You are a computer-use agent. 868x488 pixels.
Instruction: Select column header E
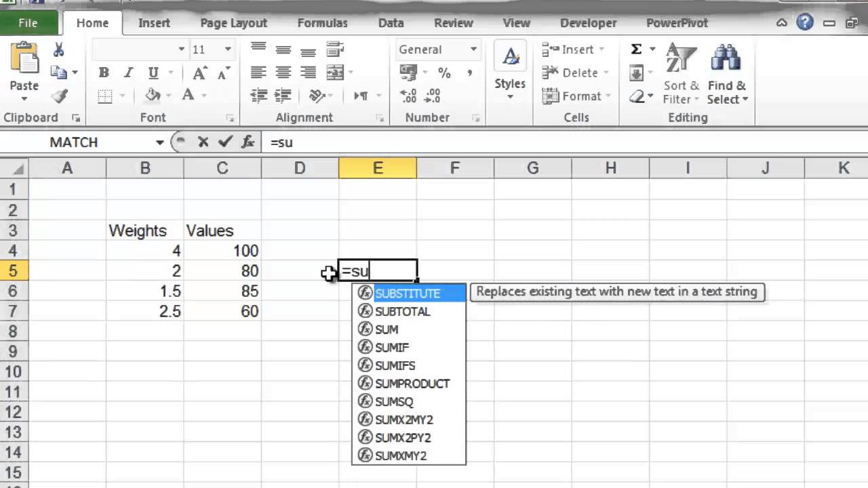[378, 168]
